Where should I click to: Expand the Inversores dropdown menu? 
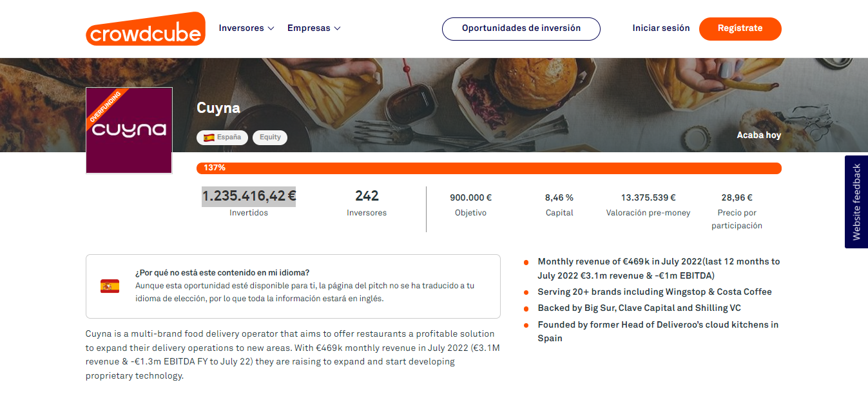246,28
